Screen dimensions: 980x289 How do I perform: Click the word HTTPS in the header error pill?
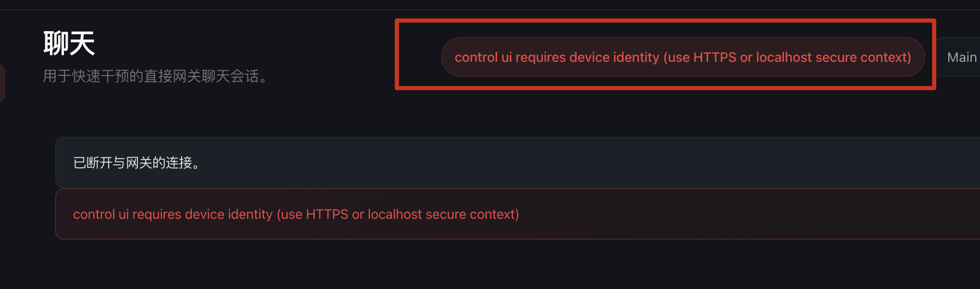click(714, 57)
